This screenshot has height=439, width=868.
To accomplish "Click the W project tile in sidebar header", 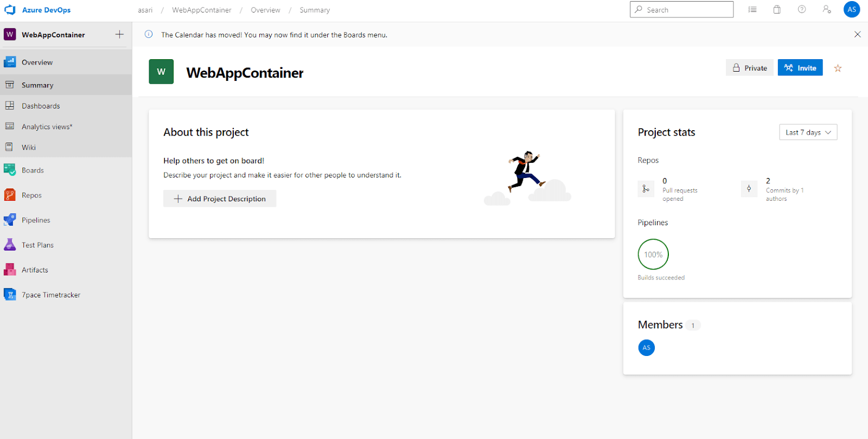I will click(10, 34).
